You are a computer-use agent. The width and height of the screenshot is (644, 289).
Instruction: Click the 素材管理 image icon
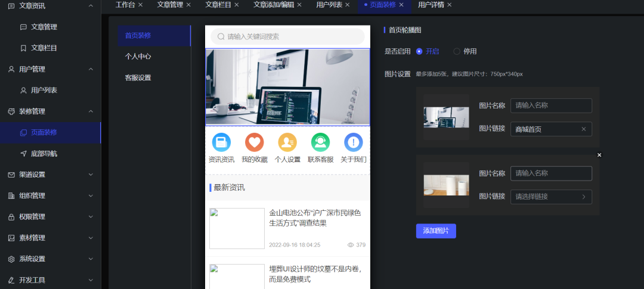tap(11, 238)
